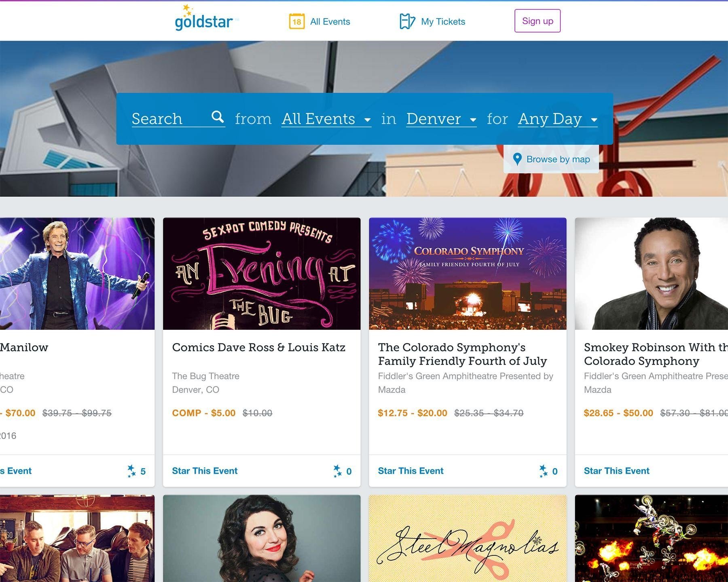The image size is (728, 582).
Task: Open the motocross stunt event image
Action: pyautogui.click(x=652, y=538)
